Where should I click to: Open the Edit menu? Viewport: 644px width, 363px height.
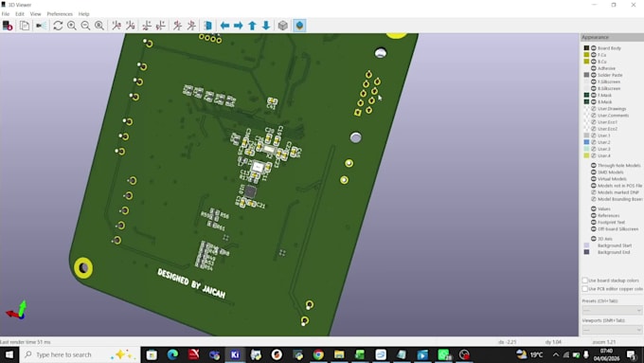[x=20, y=14]
